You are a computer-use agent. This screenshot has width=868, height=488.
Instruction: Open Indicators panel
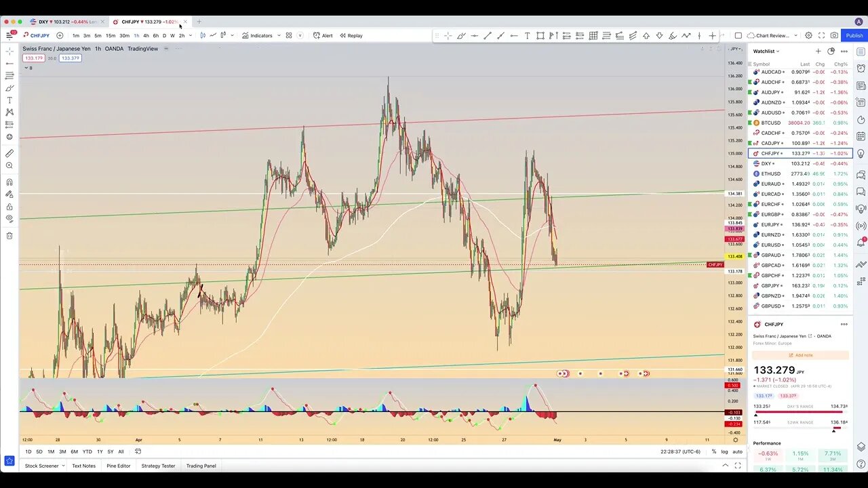258,35
